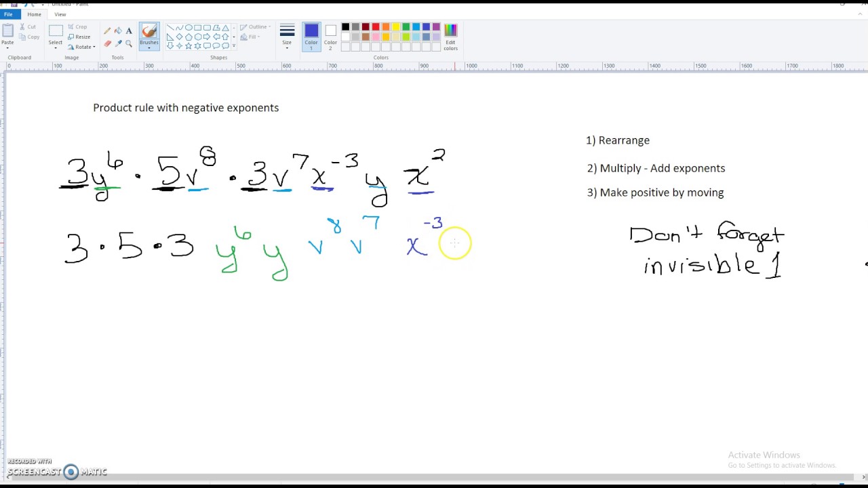Image resolution: width=868 pixels, height=488 pixels.
Task: Pick the orange color swatch
Action: click(x=386, y=27)
